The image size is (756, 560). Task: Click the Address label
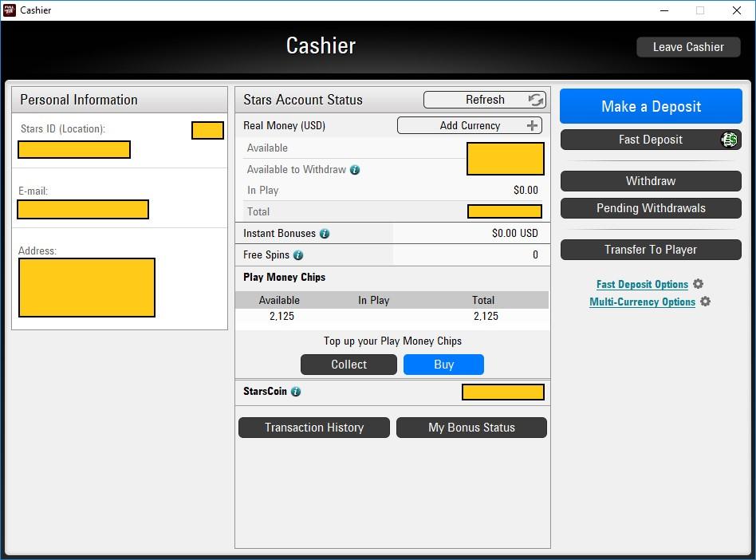point(37,250)
